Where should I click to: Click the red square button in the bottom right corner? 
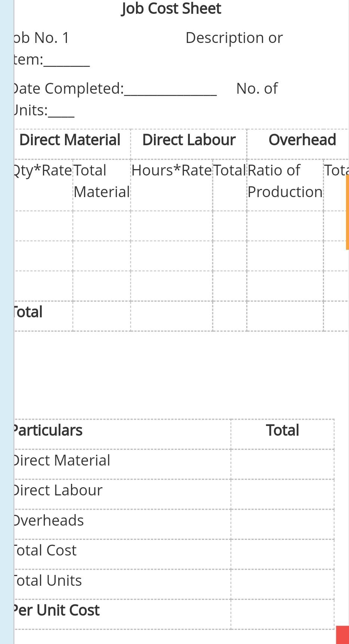[x=342, y=635]
